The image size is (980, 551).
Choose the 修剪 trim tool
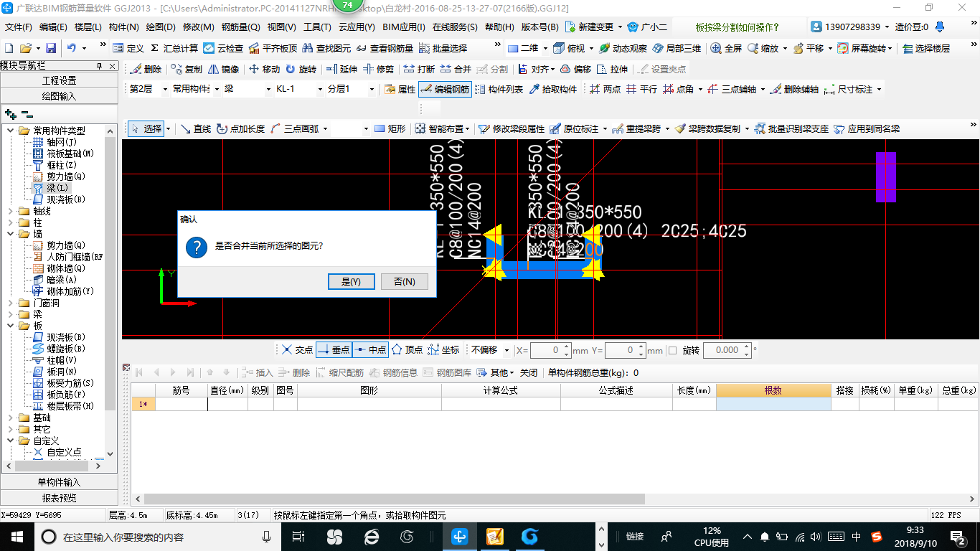point(378,70)
